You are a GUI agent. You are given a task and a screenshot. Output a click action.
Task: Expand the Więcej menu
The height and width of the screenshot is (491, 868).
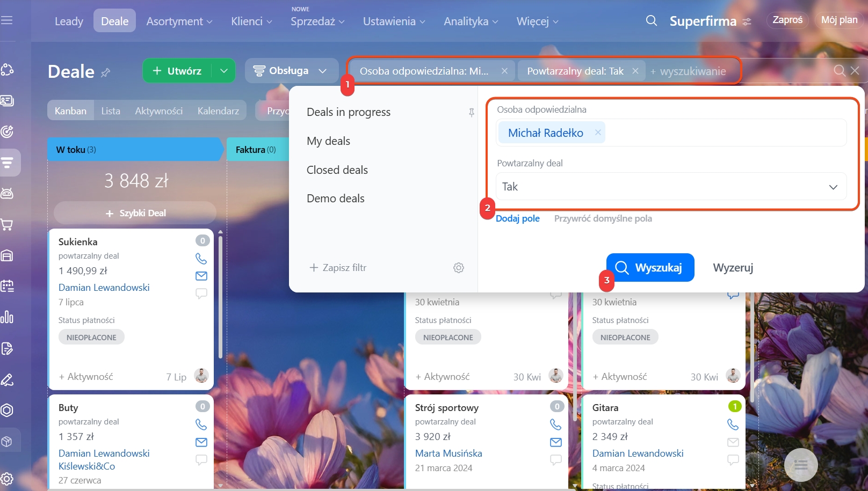tap(537, 21)
